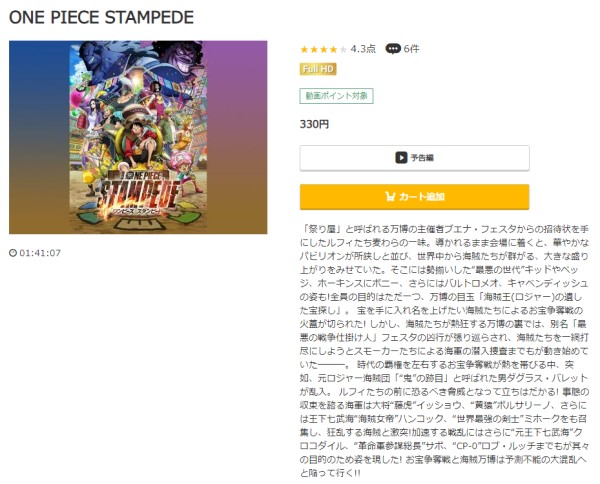Click the fourth gold rating star

334,49
